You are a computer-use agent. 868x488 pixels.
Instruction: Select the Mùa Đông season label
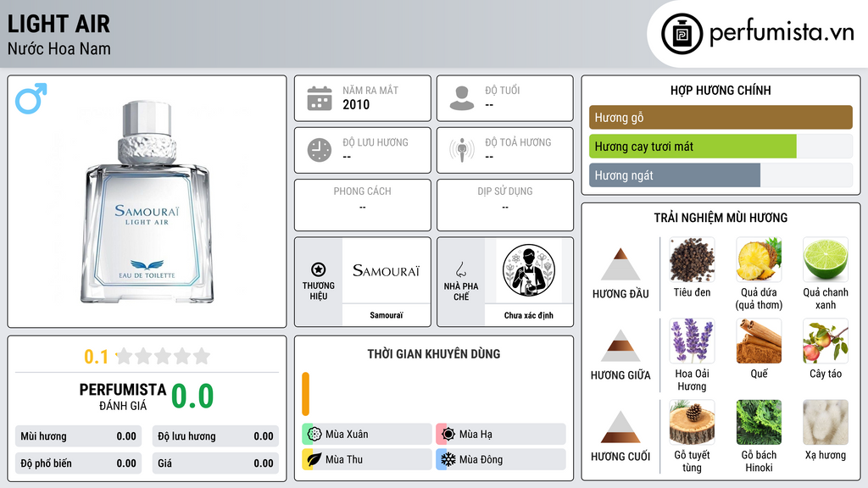(481, 459)
